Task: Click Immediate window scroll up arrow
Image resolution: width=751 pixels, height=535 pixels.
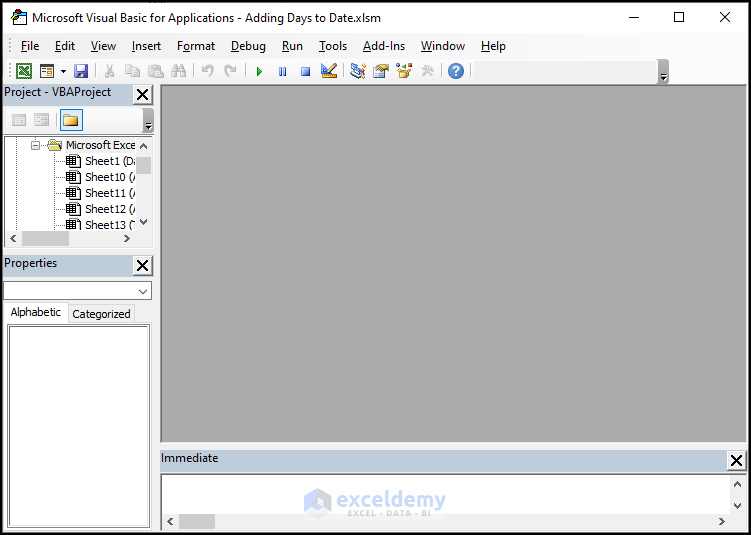Action: 737,484
